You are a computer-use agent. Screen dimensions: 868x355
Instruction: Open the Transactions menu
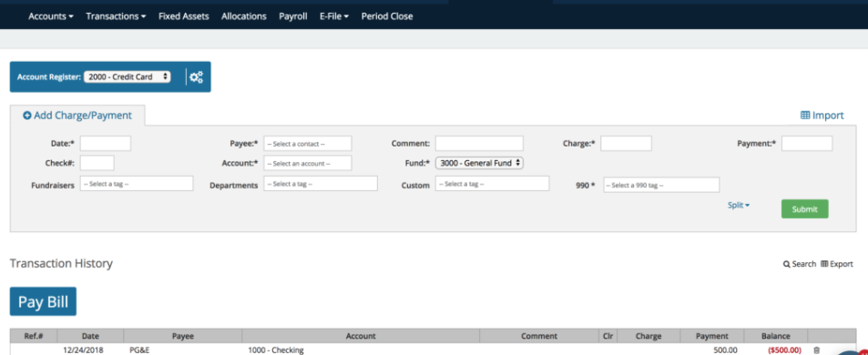tap(116, 16)
